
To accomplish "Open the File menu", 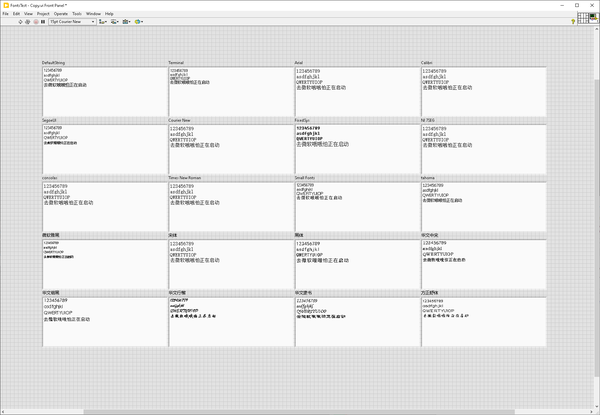I will (x=5, y=14).
